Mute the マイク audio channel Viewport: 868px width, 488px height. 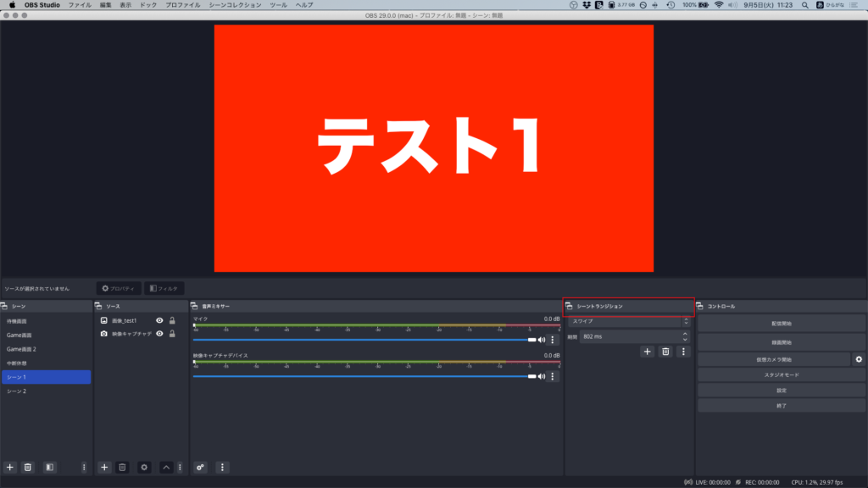pos(542,340)
